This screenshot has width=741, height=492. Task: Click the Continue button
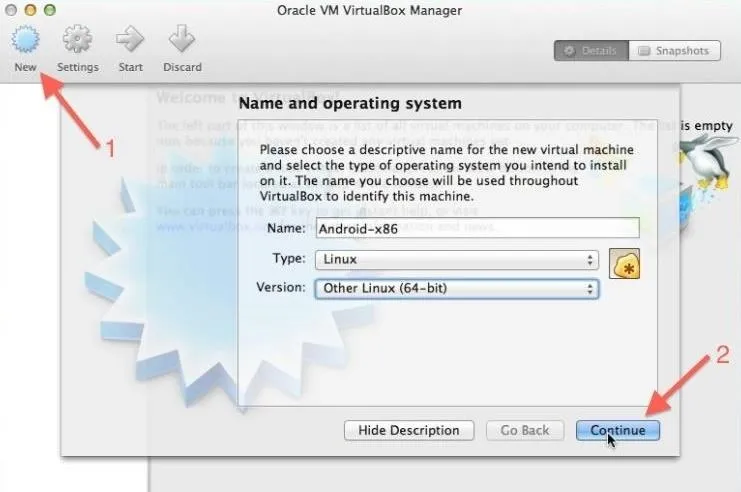(618, 431)
